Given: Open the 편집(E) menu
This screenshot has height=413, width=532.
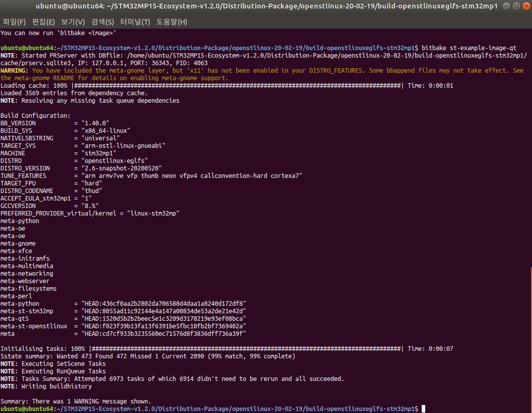Looking at the screenshot, I should [44, 22].
